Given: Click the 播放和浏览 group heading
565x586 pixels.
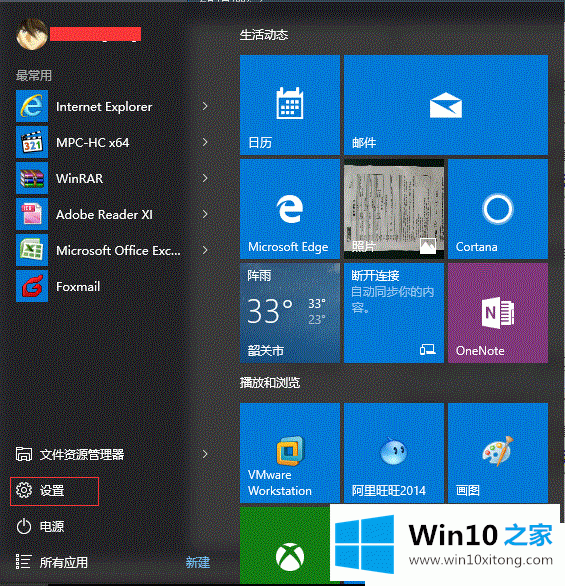Looking at the screenshot, I should coord(270,383).
